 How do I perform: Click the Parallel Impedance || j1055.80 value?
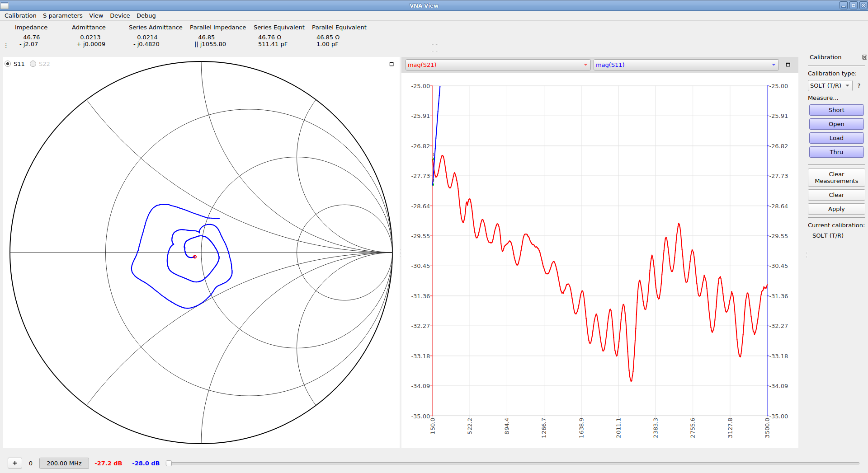coord(210,44)
